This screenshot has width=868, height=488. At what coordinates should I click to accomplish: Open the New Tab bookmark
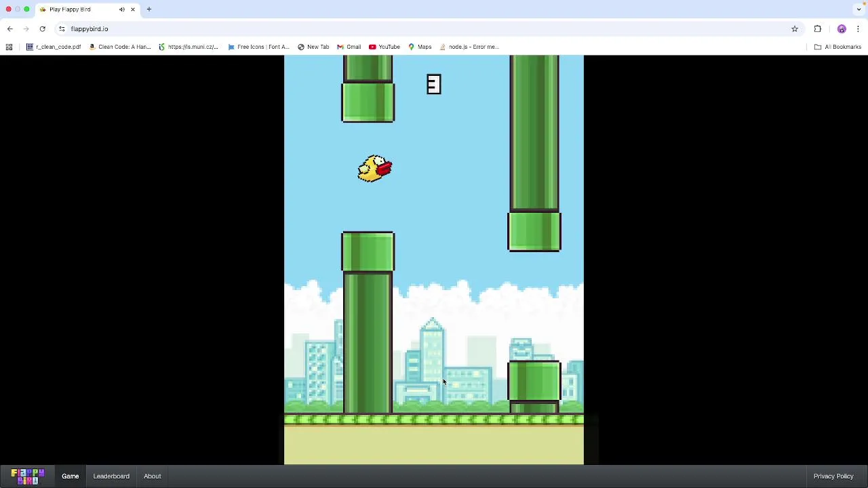[313, 47]
